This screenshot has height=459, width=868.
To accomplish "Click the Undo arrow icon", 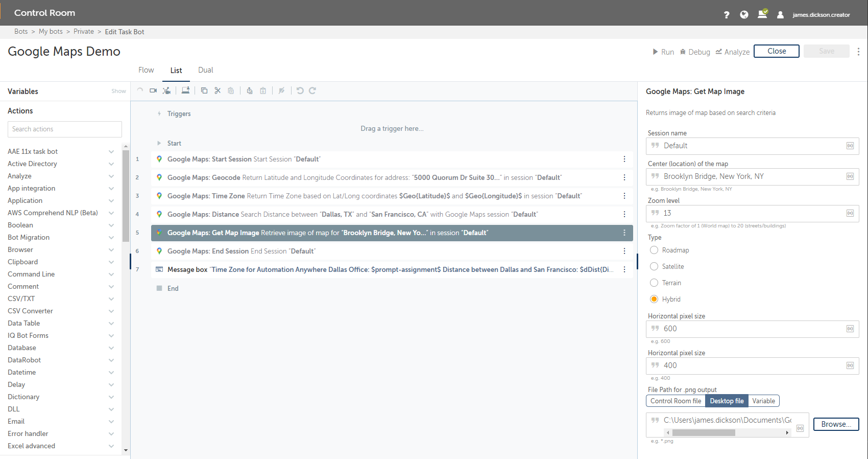I will [x=300, y=90].
